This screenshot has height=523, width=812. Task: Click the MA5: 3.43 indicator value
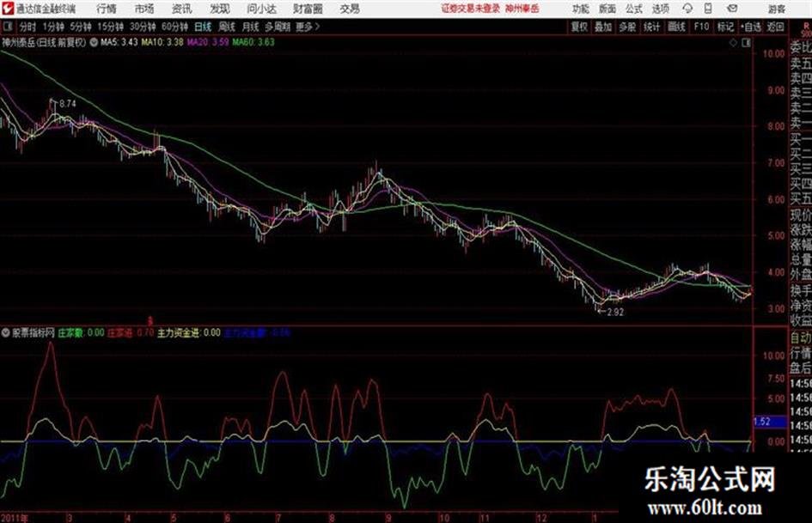point(119,42)
